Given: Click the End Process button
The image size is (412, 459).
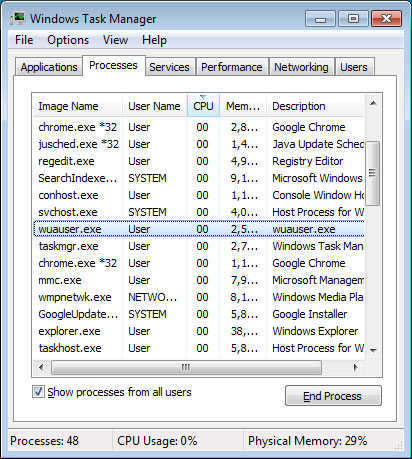Looking at the screenshot, I should click(x=333, y=396).
